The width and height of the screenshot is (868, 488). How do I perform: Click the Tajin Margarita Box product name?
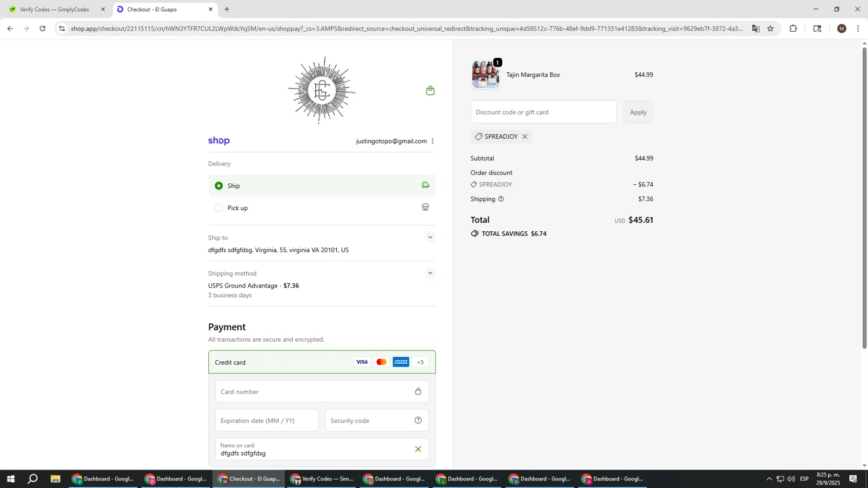point(533,75)
